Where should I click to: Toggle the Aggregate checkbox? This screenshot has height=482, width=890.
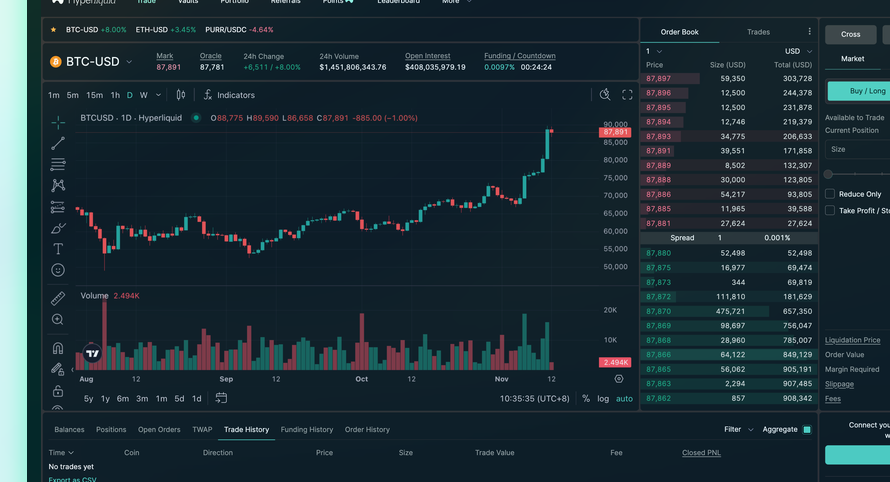(x=807, y=430)
